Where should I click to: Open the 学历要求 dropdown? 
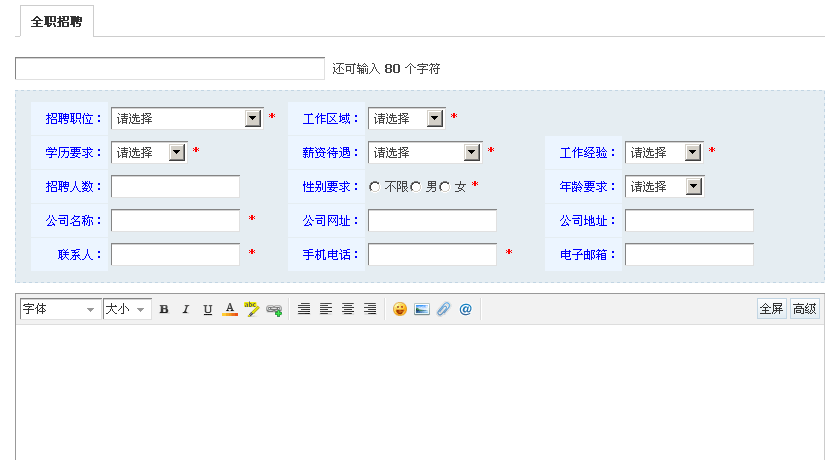[149, 152]
